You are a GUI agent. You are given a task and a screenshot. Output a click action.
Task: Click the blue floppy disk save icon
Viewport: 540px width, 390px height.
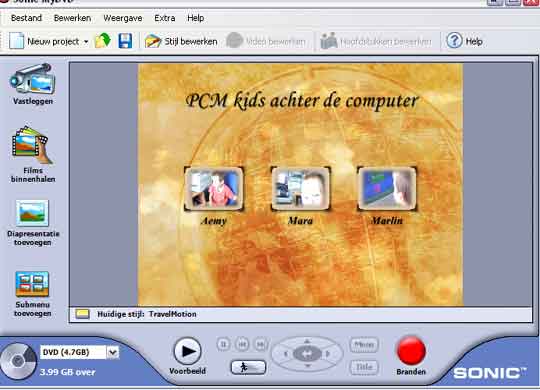[125, 41]
